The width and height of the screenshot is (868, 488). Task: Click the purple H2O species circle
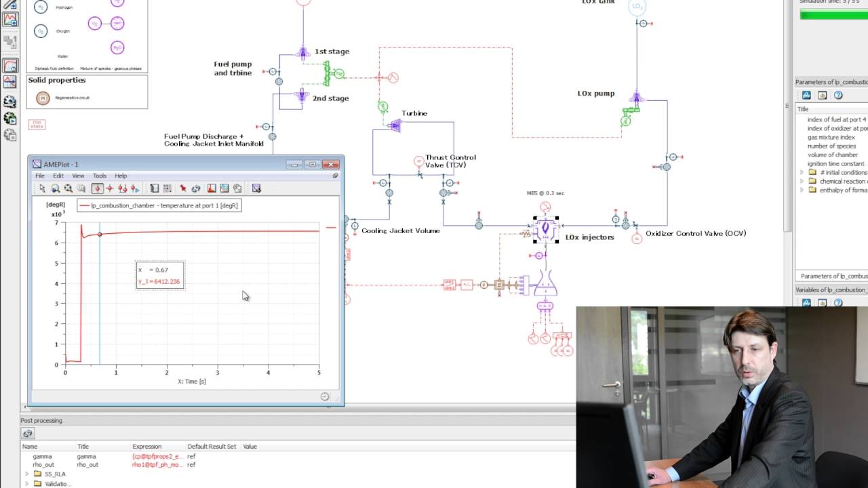pyautogui.click(x=117, y=47)
